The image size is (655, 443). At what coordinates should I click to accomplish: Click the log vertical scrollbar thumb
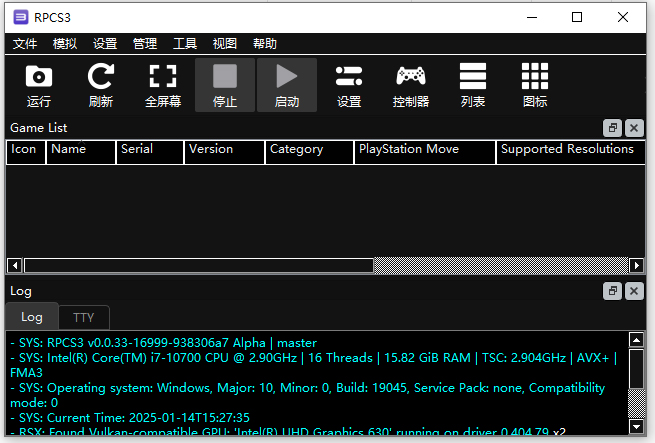[x=636, y=369]
